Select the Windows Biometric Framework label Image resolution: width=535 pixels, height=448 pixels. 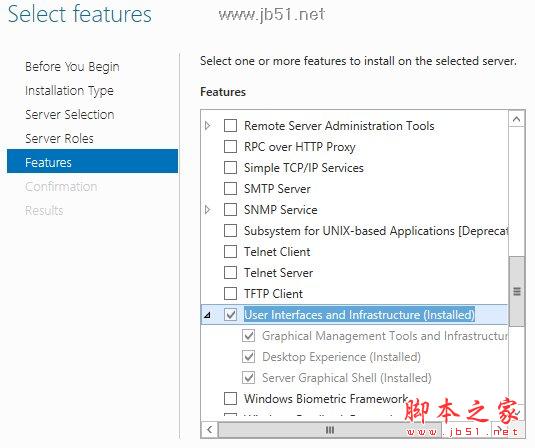coord(326,398)
